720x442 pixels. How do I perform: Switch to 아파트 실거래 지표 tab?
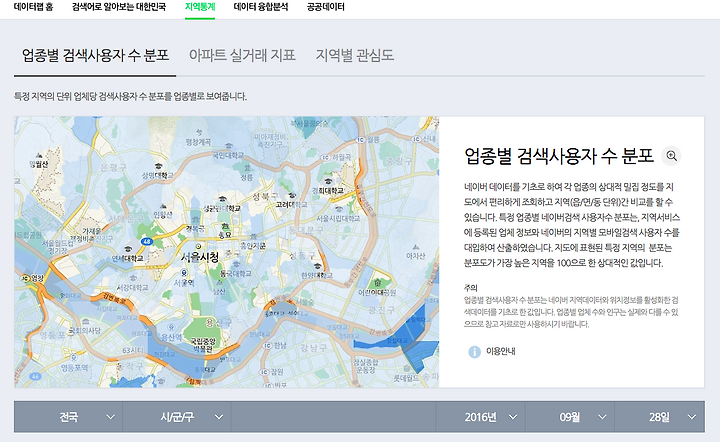pyautogui.click(x=242, y=56)
